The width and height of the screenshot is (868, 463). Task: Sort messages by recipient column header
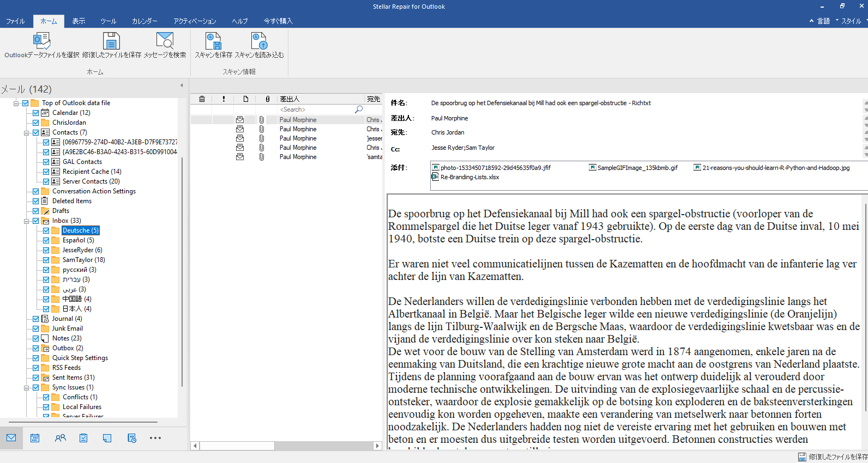(373, 99)
